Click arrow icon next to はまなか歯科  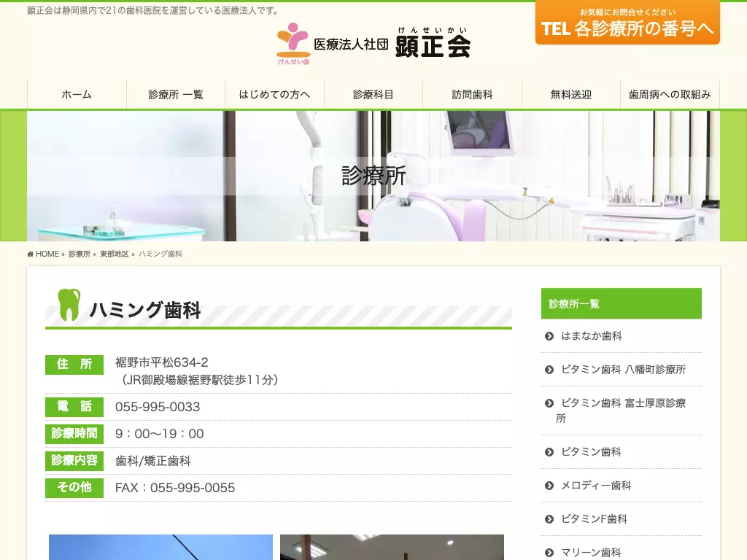pyautogui.click(x=549, y=336)
